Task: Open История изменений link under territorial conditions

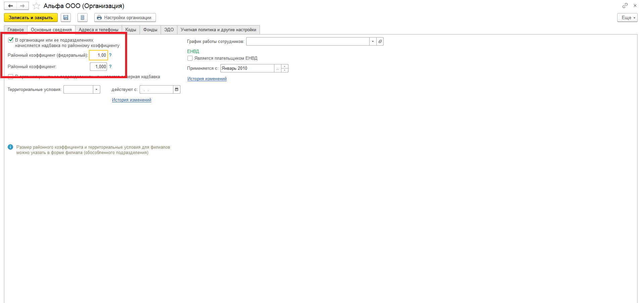Action: tap(131, 100)
